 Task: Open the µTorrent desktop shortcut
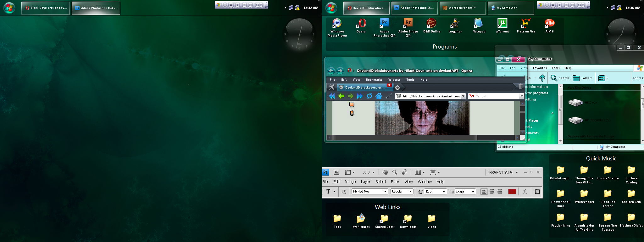[x=502, y=25]
